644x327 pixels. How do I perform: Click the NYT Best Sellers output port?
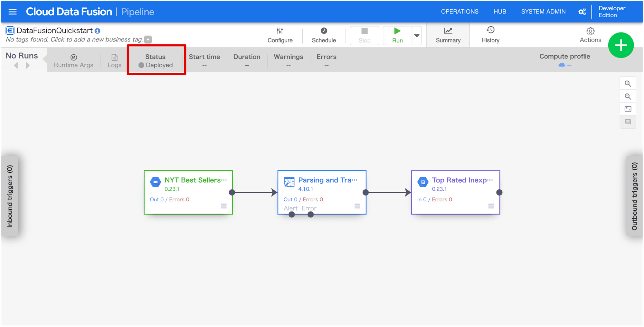tap(232, 193)
